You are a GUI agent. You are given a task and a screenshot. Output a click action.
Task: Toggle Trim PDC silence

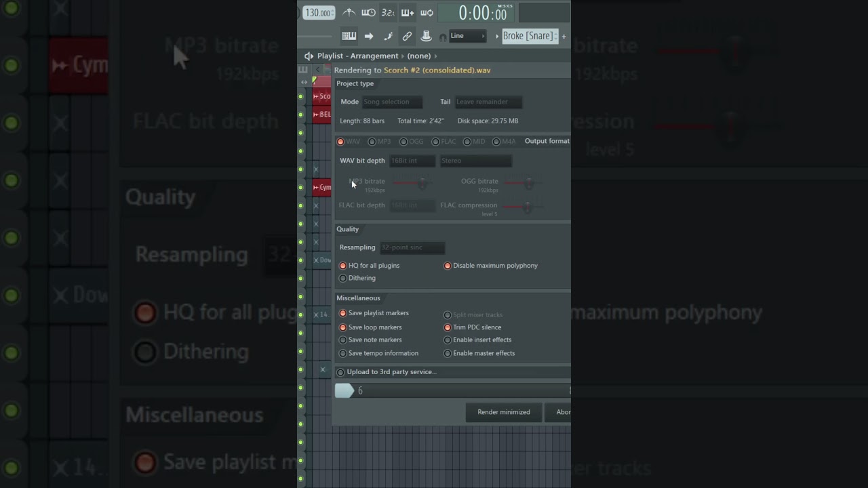click(x=472, y=327)
